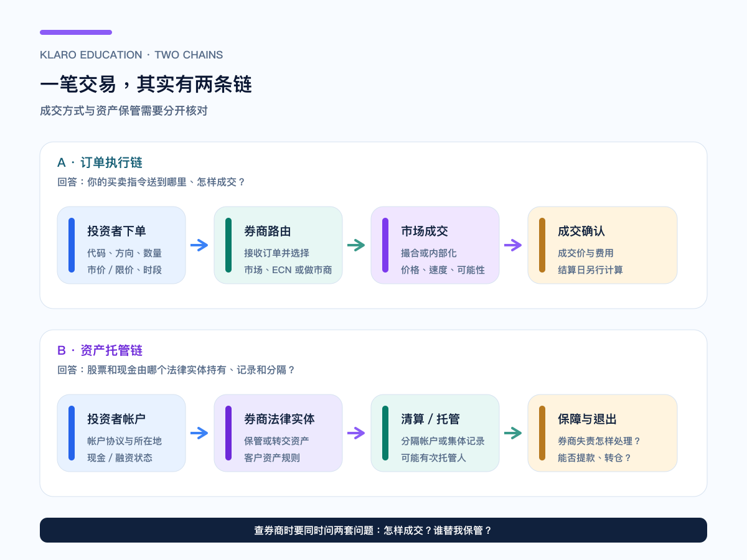Click the line 成交价与费用
Screen dimensions: 747x560
tap(586, 253)
